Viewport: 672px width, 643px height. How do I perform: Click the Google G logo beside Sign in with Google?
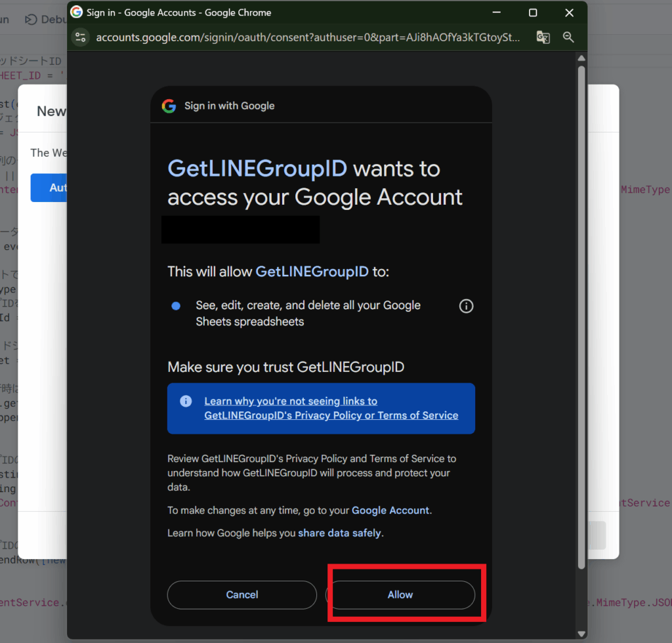(x=169, y=106)
